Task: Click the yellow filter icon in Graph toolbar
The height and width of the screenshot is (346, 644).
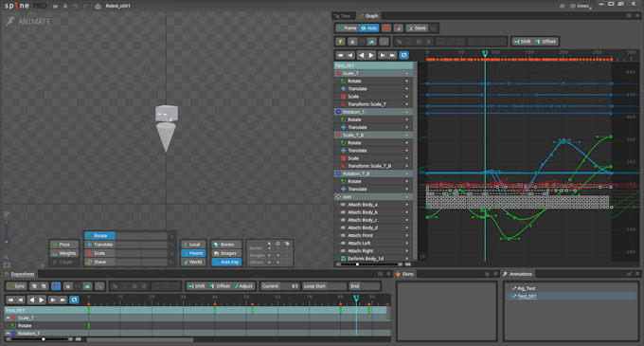Action: point(341,42)
